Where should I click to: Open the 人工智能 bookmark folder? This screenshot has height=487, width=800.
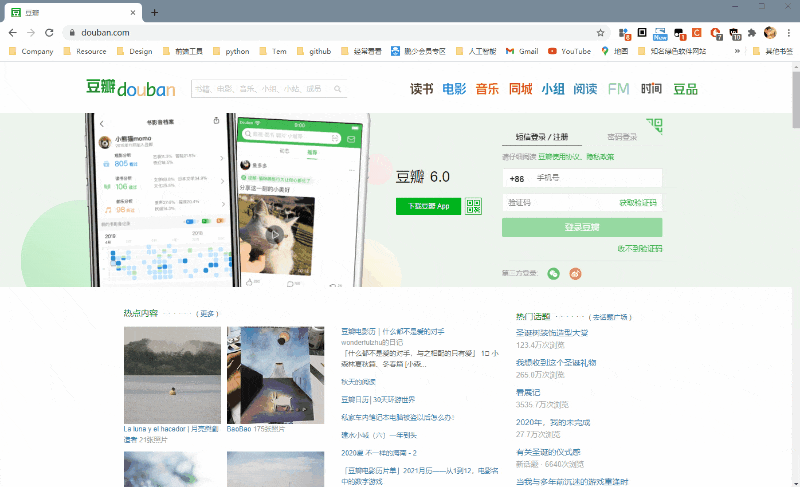[x=476, y=51]
